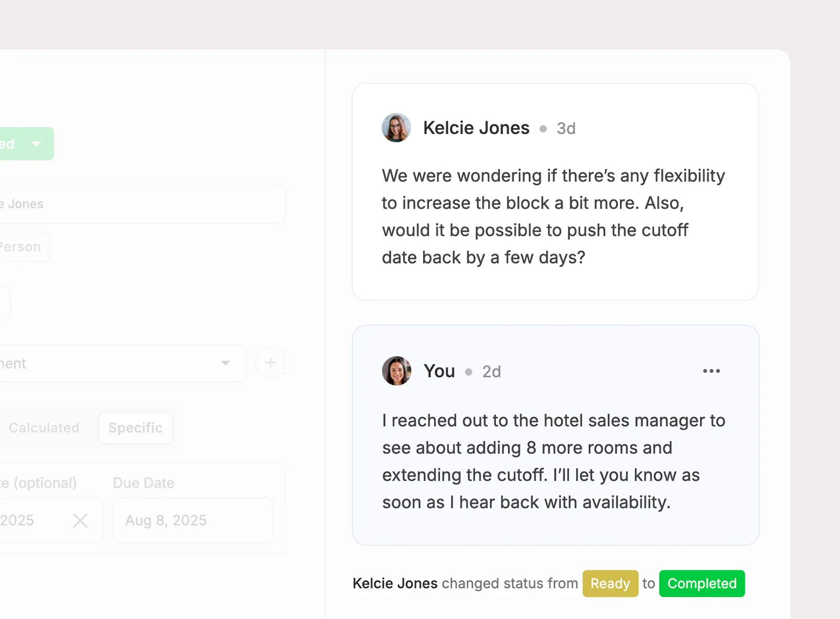The width and height of the screenshot is (840, 619).
Task: Click the 3d timestamp on Kelcie's comment
Action: click(566, 129)
